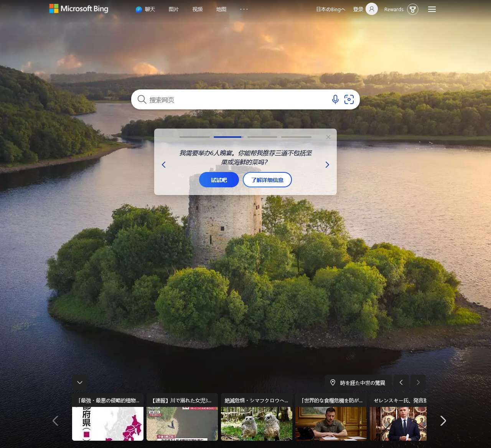The image size is (491, 448).
Task: Read the dinner party prompt text
Action: click(245, 157)
